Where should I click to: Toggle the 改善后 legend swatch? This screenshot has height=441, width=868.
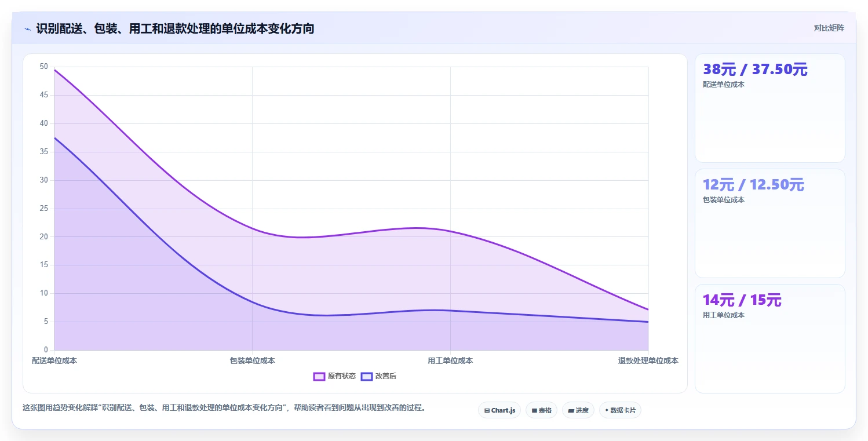click(366, 377)
